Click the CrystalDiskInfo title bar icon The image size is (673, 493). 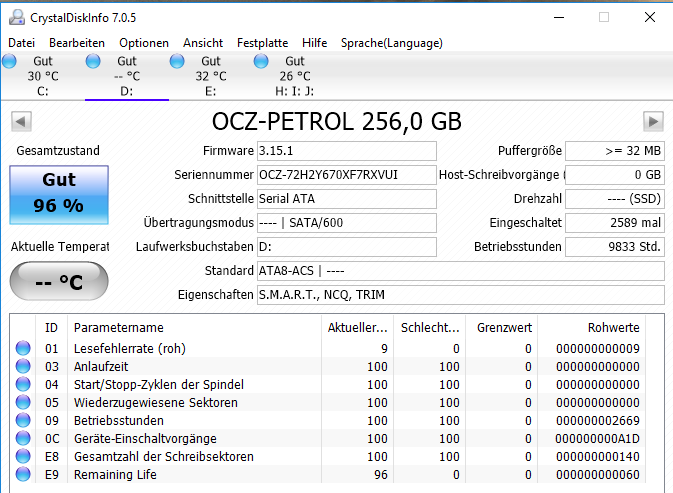click(17, 17)
